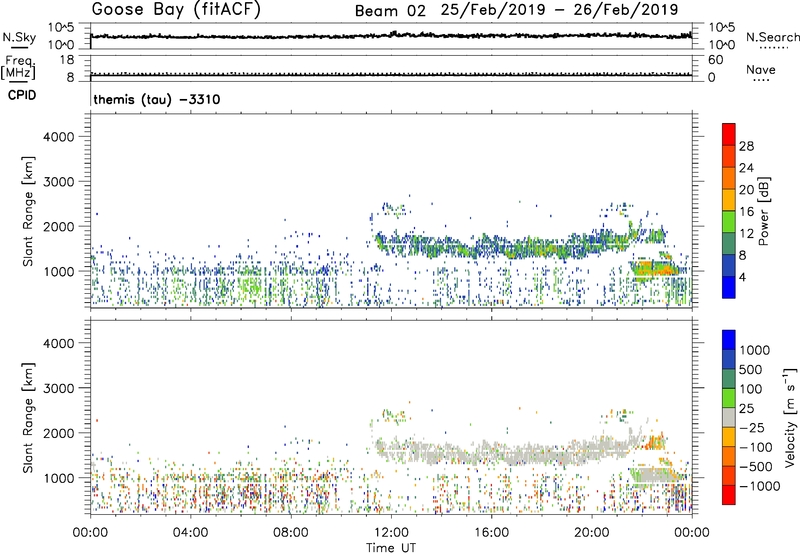Click the "CPID" row label

[22, 95]
